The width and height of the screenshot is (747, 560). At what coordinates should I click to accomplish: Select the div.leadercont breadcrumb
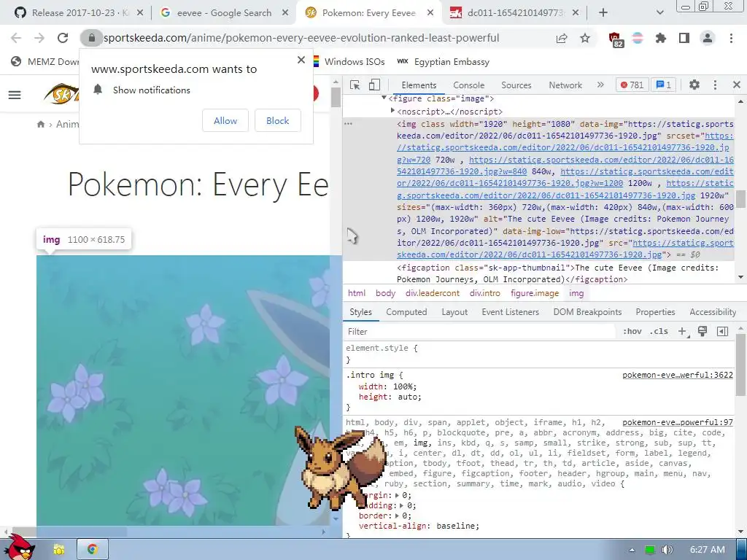pyautogui.click(x=433, y=293)
